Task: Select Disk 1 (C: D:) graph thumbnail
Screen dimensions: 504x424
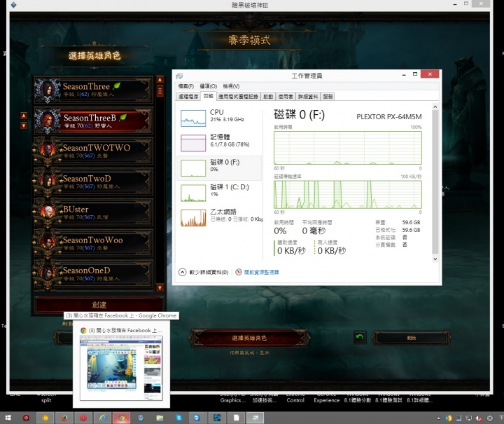Action: 193,193
